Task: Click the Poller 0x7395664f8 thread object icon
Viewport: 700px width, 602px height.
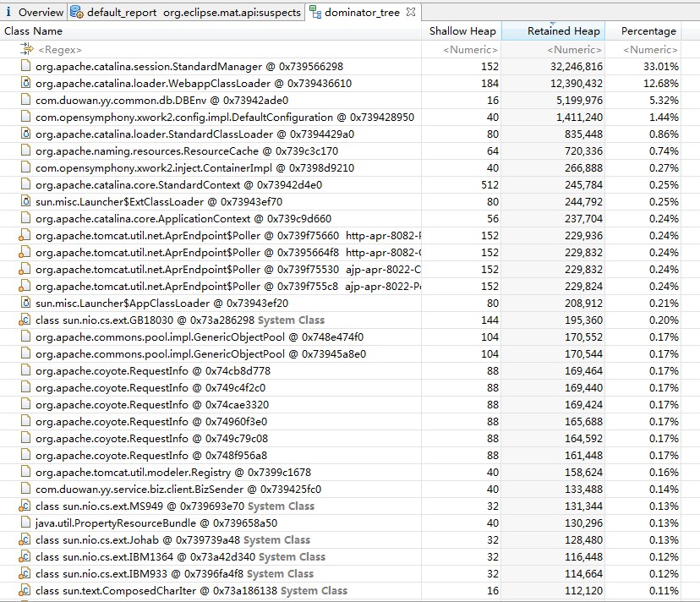Action: click(x=25, y=252)
